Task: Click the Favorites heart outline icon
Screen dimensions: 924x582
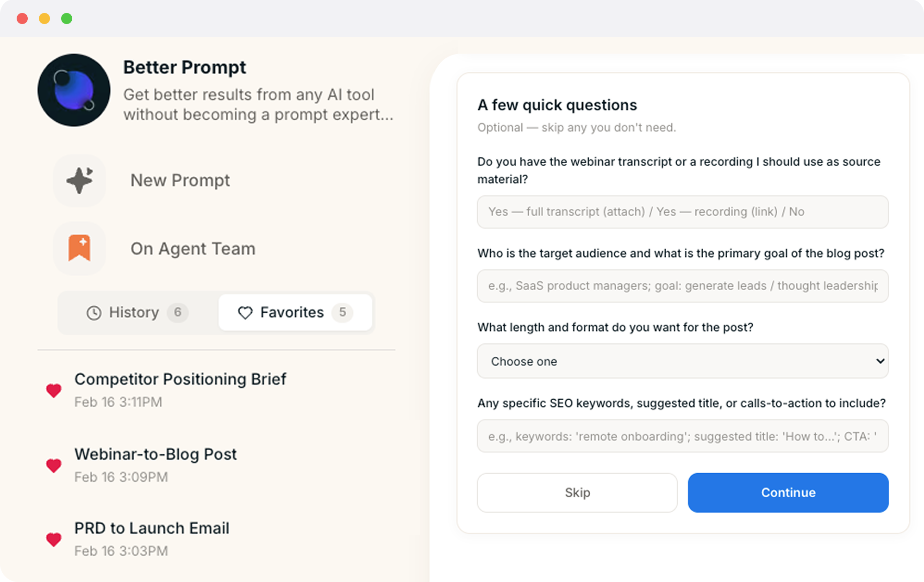Action: 245,313
